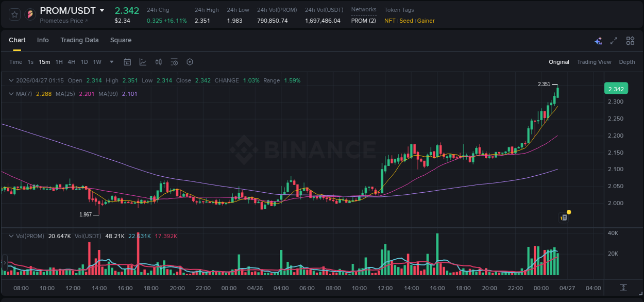Click the reset chart scale icon
Image resolution: width=644 pixels, height=302 pixels.
[x=623, y=287]
